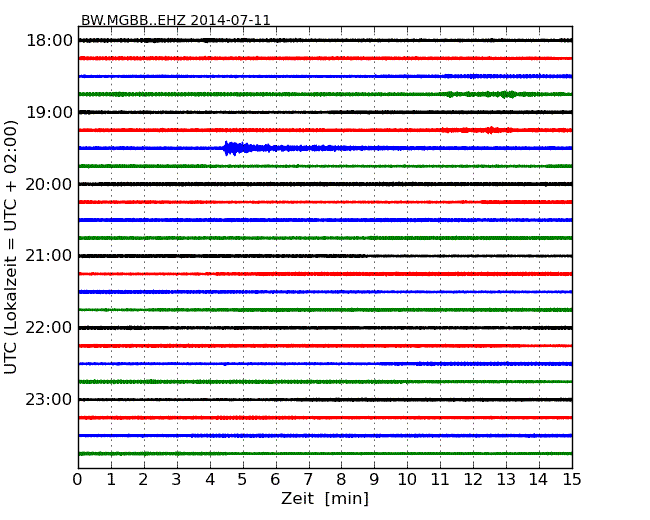The width and height of the screenshot is (650, 520).
Task: Click the red signal burst in the 19:15 trace
Action: (491, 130)
